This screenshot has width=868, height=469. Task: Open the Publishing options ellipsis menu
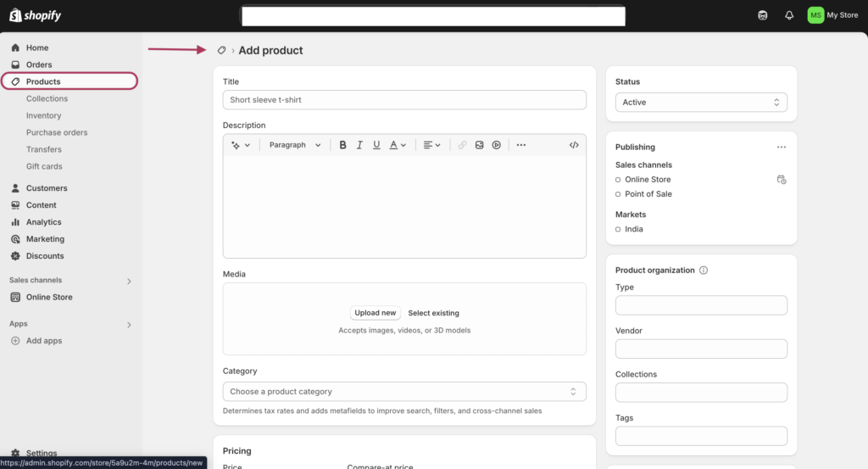pyautogui.click(x=781, y=148)
